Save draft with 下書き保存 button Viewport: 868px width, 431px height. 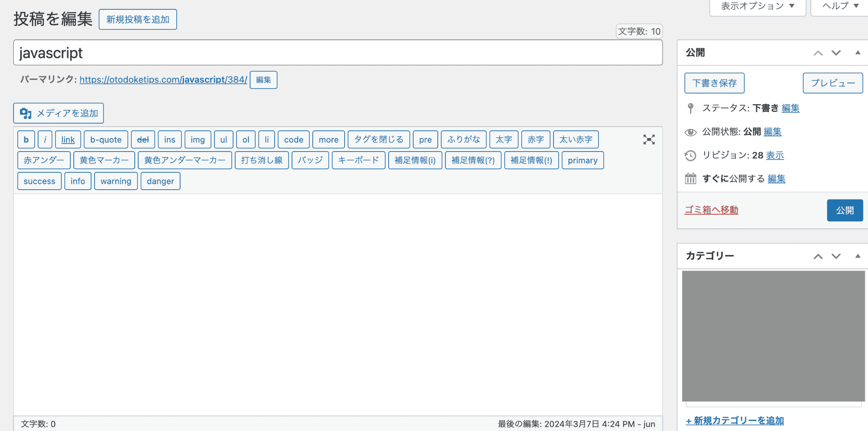[715, 83]
